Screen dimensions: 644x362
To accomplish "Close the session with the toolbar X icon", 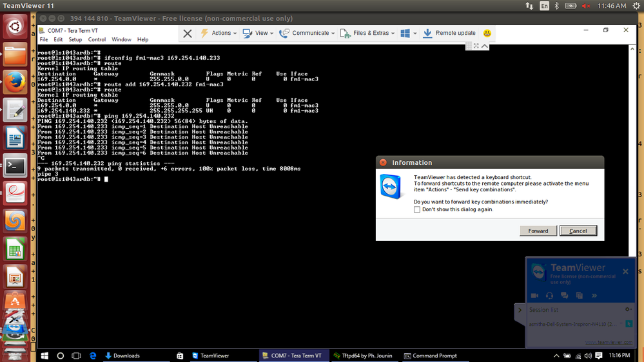I will click(x=188, y=33).
